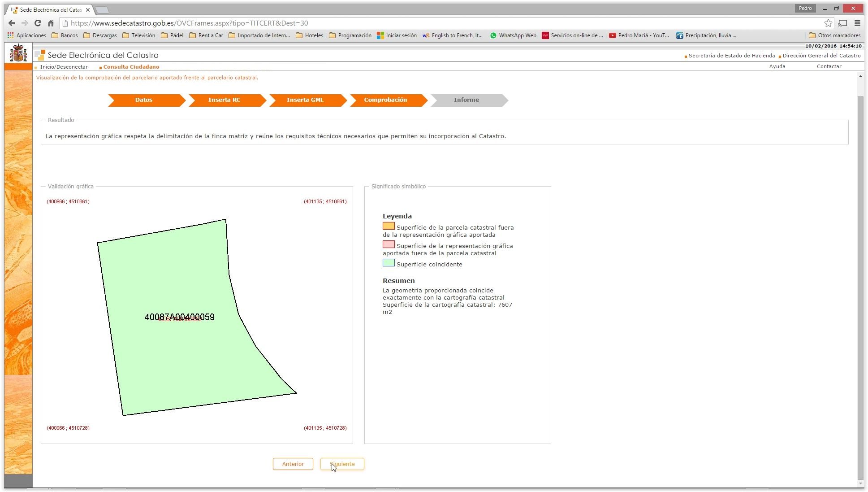868x492 pixels.
Task: Click the parcel reference 40087A00400059 label
Action: tap(179, 317)
